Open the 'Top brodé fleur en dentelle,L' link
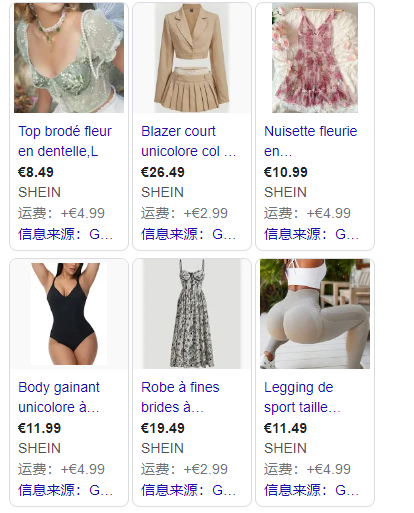Screen dimensions: 414x513 click(65, 141)
